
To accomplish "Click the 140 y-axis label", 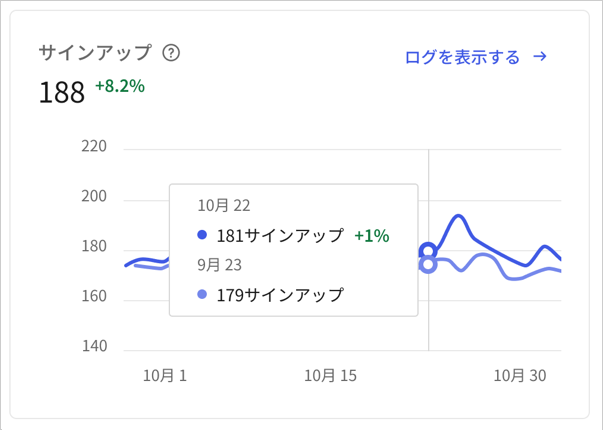I will click(94, 346).
